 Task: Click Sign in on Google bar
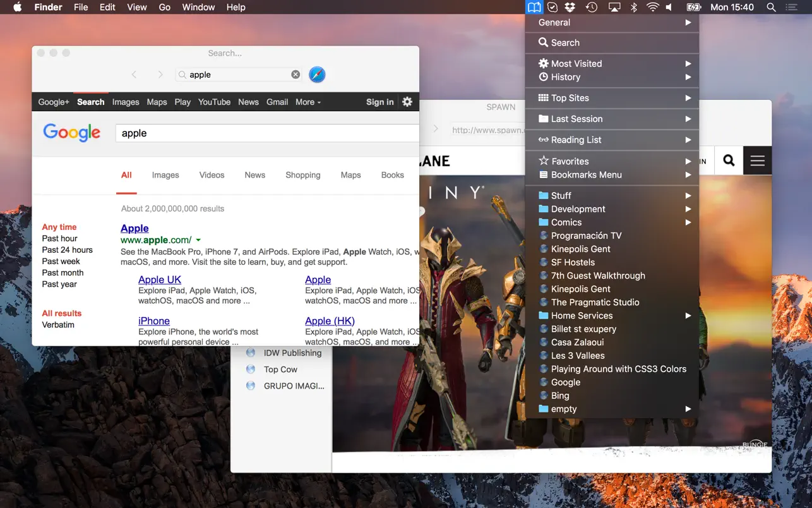pyautogui.click(x=379, y=102)
